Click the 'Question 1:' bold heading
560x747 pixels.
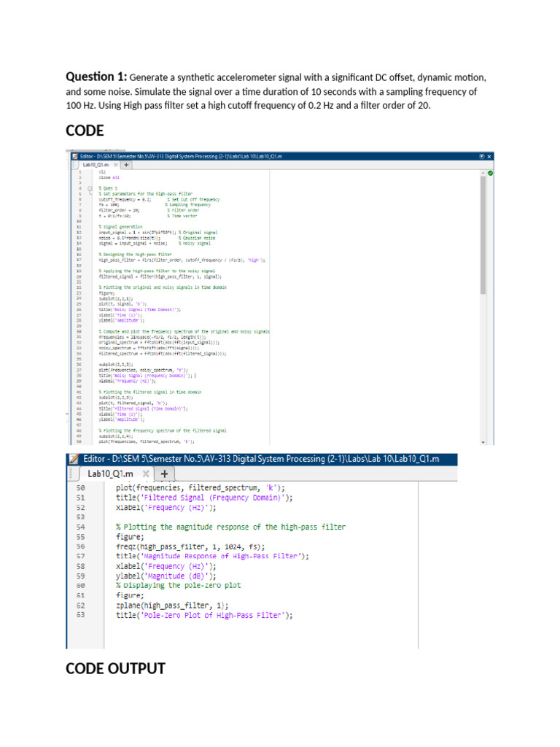(x=96, y=77)
